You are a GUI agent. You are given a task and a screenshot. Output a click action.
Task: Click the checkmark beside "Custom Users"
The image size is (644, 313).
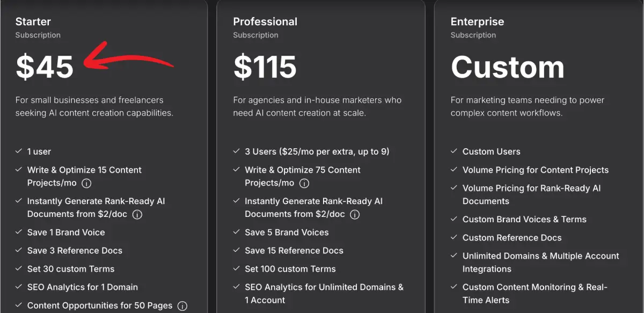[454, 152]
